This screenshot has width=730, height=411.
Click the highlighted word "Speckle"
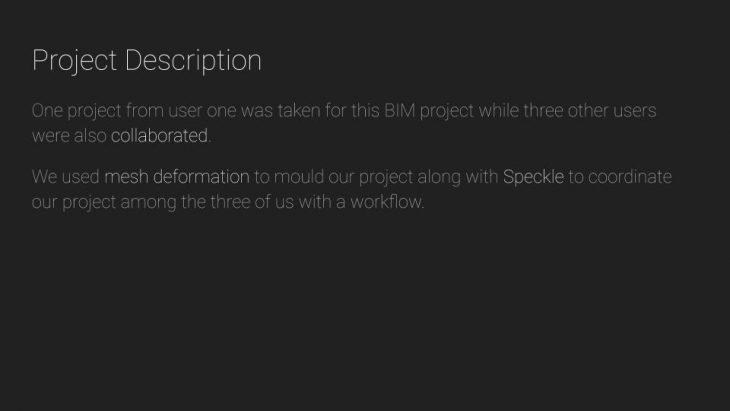coord(533,177)
